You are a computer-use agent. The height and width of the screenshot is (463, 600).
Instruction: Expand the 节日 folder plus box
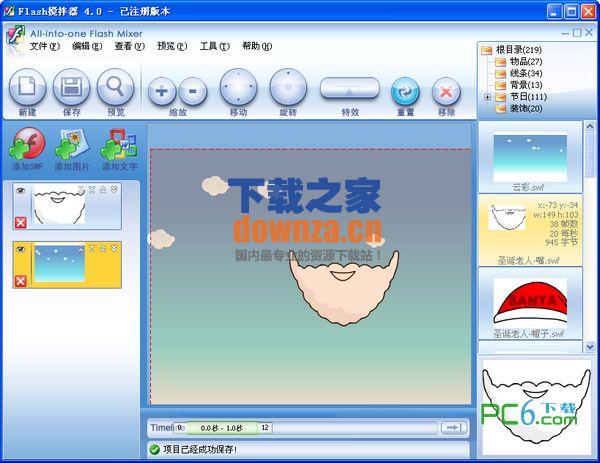(x=487, y=97)
